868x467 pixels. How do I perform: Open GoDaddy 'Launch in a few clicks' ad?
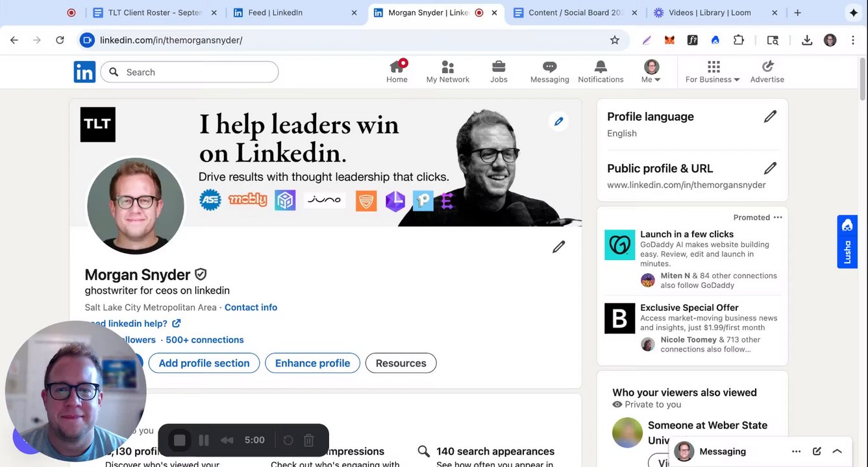coord(687,234)
